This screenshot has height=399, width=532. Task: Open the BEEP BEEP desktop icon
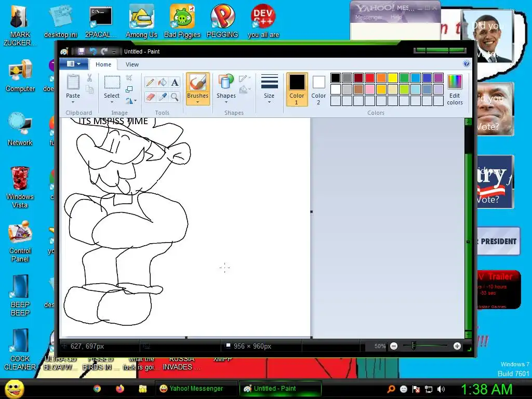click(x=20, y=295)
